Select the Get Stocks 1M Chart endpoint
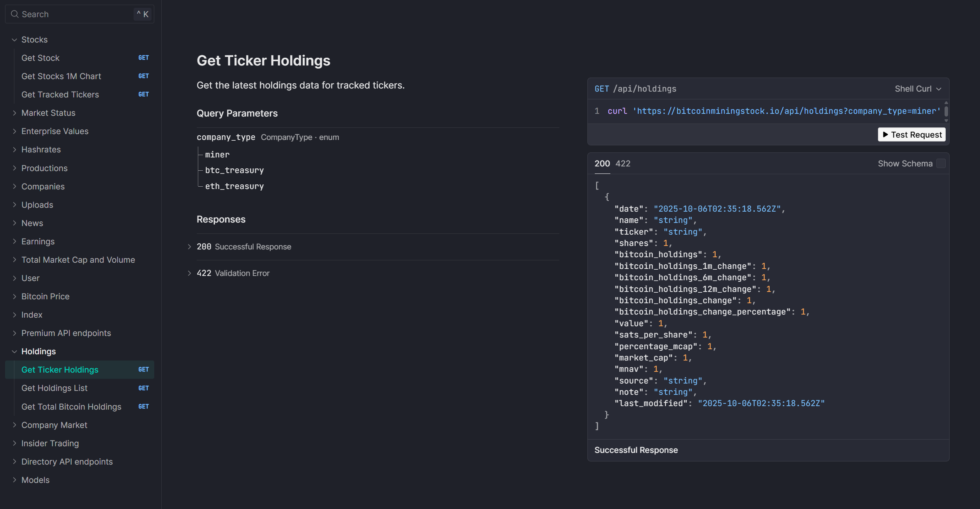 (61, 76)
